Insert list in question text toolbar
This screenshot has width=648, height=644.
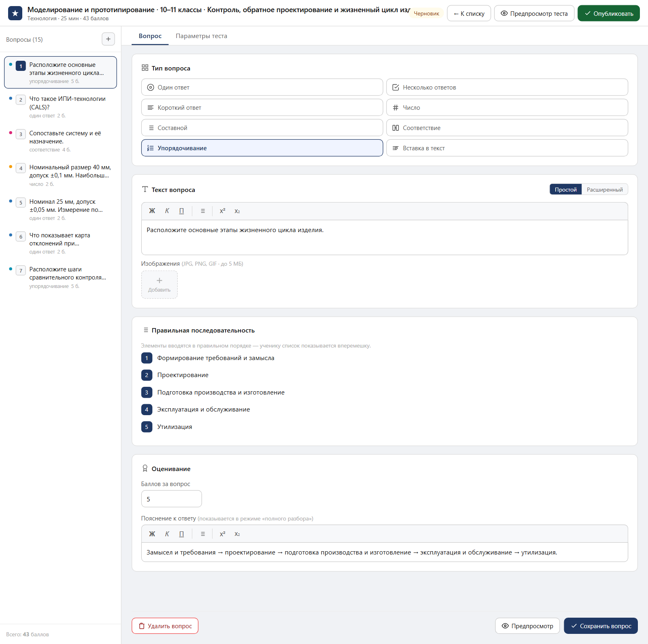click(203, 211)
